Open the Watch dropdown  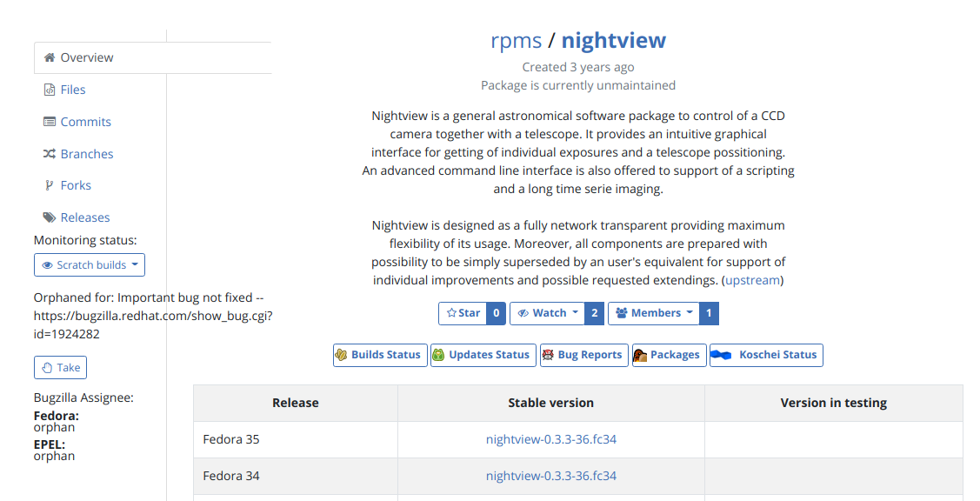click(x=548, y=313)
